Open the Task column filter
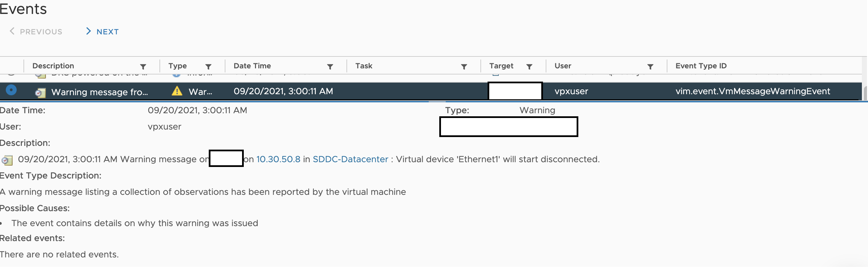The height and width of the screenshot is (271, 868). point(464,67)
